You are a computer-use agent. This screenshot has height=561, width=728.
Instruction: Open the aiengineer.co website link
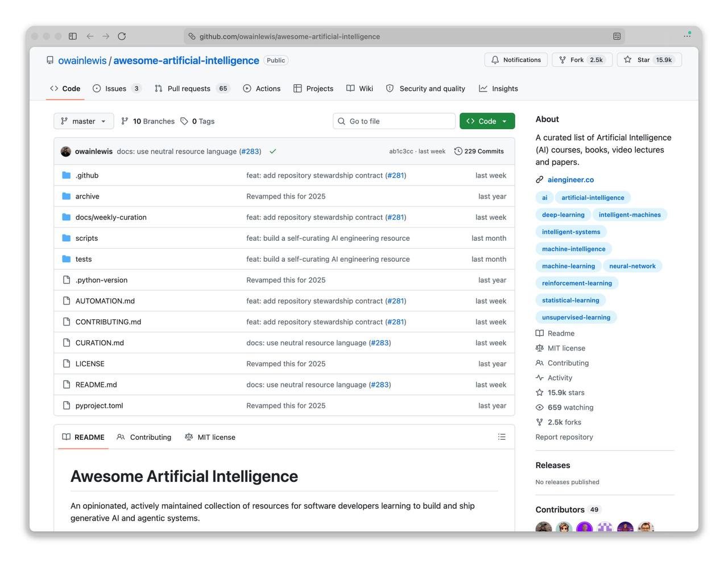570,180
